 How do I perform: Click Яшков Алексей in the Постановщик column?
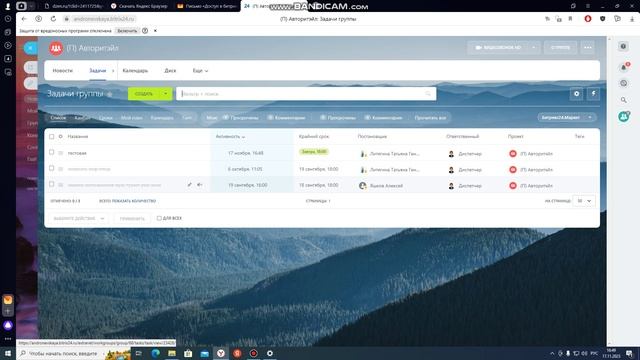[x=386, y=186]
